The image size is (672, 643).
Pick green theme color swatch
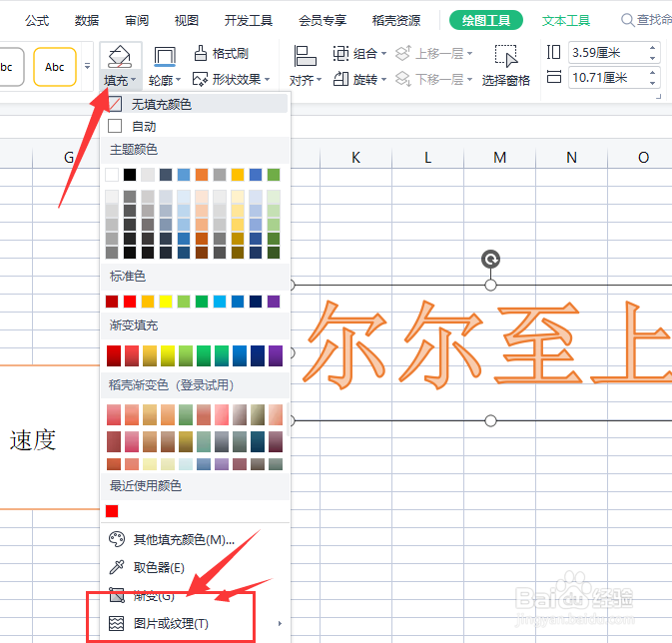[x=274, y=175]
